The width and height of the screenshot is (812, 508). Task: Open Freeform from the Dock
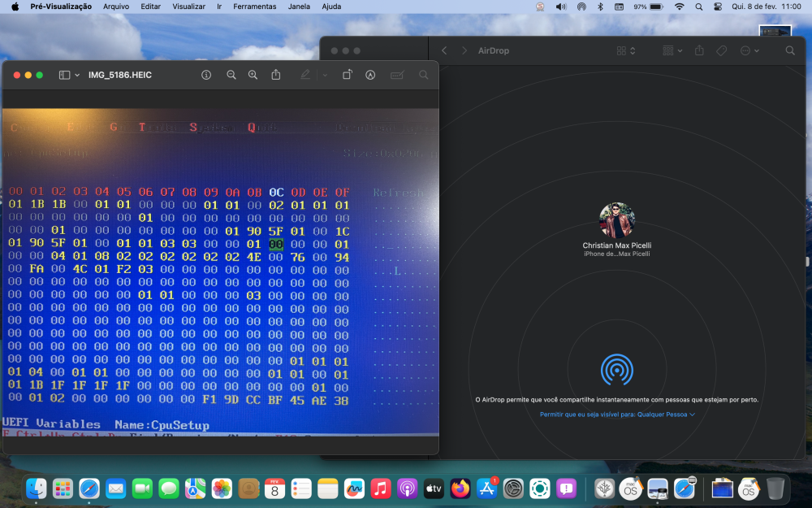354,488
